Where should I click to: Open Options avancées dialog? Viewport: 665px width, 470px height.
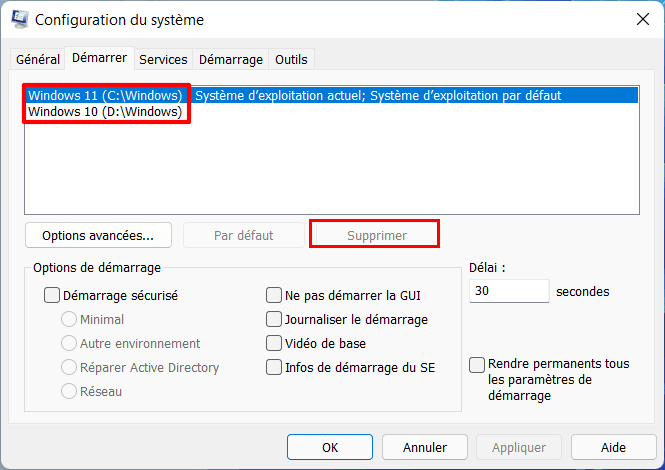(98, 235)
